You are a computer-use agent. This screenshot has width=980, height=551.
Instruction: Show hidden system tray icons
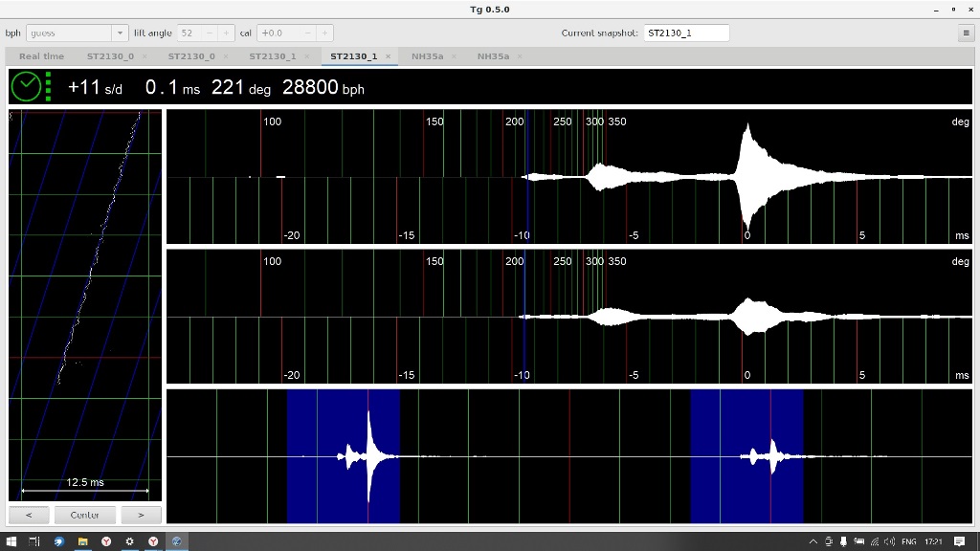coord(813,541)
